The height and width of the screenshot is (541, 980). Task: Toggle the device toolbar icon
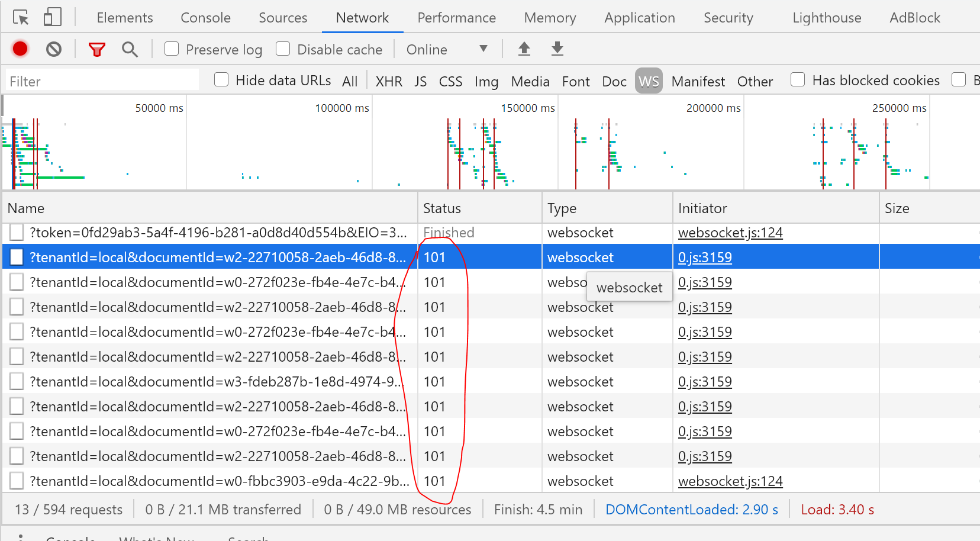52,17
